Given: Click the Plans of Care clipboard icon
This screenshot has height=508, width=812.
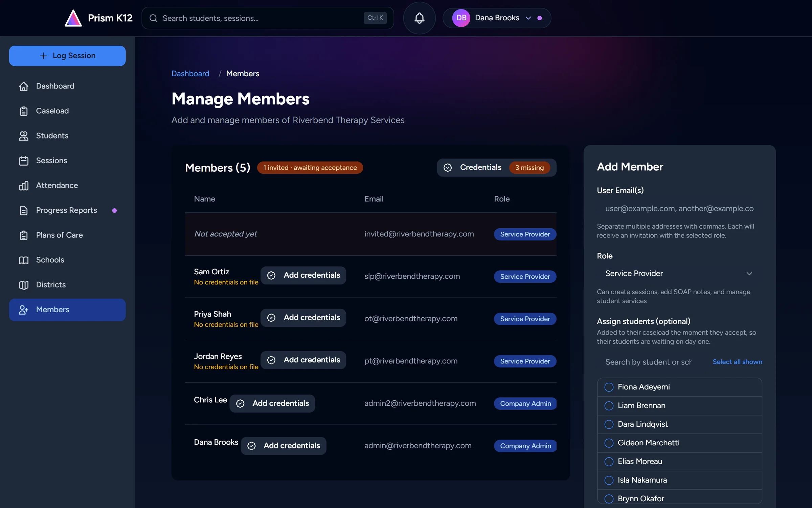Looking at the screenshot, I should point(24,235).
